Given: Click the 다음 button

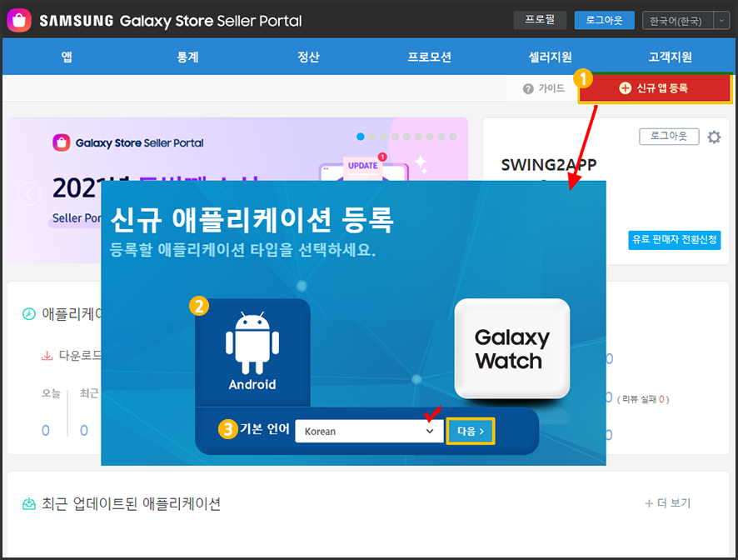Looking at the screenshot, I should click(471, 431).
